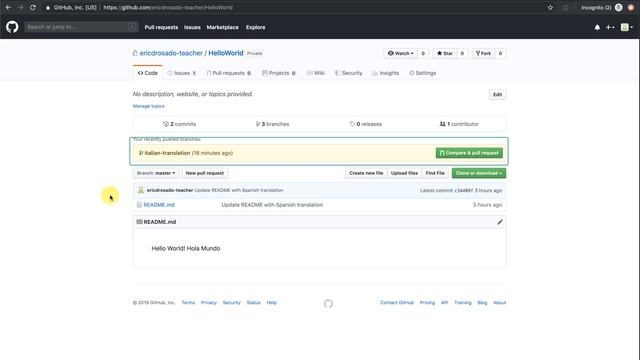Open Terms footer link
The height and width of the screenshot is (360, 640).
tap(188, 303)
